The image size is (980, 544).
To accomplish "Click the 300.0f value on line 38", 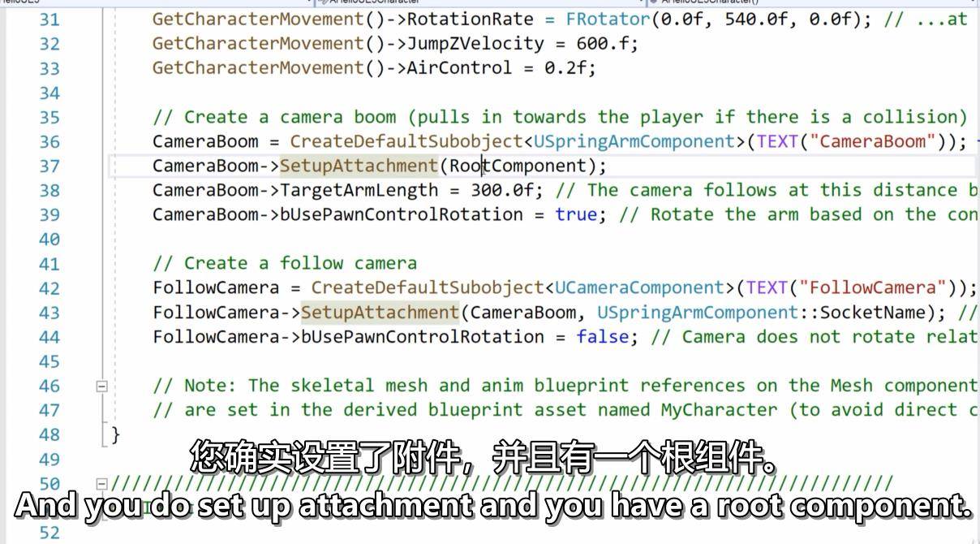I will click(502, 191).
